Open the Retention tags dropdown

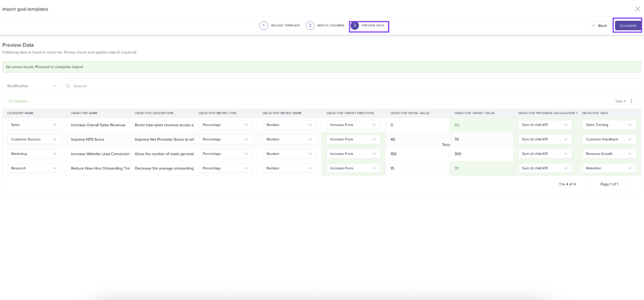point(609,168)
